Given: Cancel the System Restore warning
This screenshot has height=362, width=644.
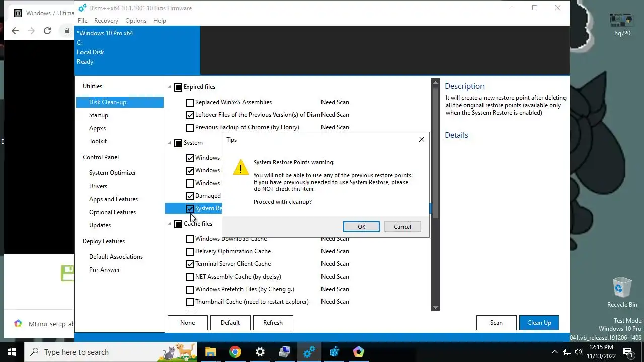Looking at the screenshot, I should [403, 227].
